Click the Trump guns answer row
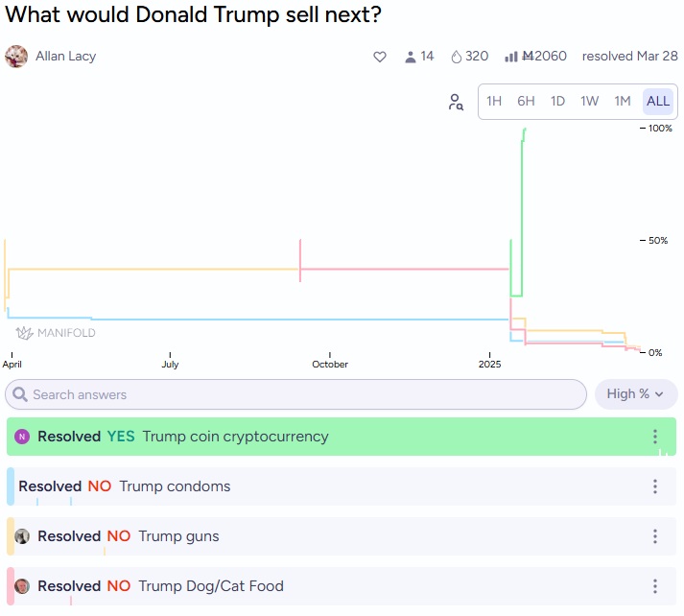 (x=342, y=536)
